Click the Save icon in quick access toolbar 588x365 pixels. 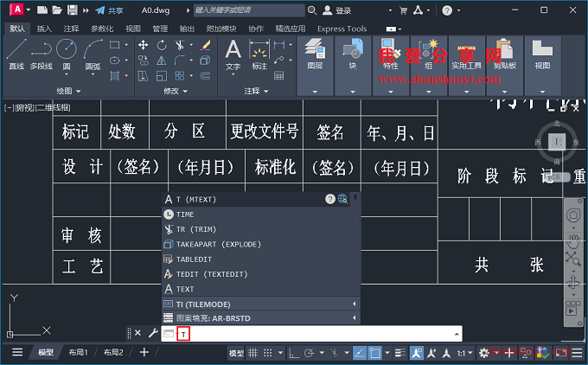(72, 10)
